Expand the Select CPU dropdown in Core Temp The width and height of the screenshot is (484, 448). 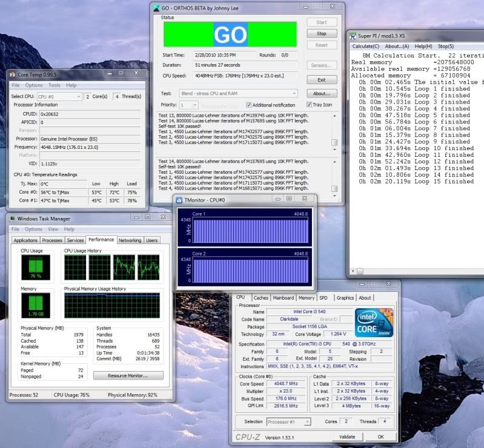[59, 97]
